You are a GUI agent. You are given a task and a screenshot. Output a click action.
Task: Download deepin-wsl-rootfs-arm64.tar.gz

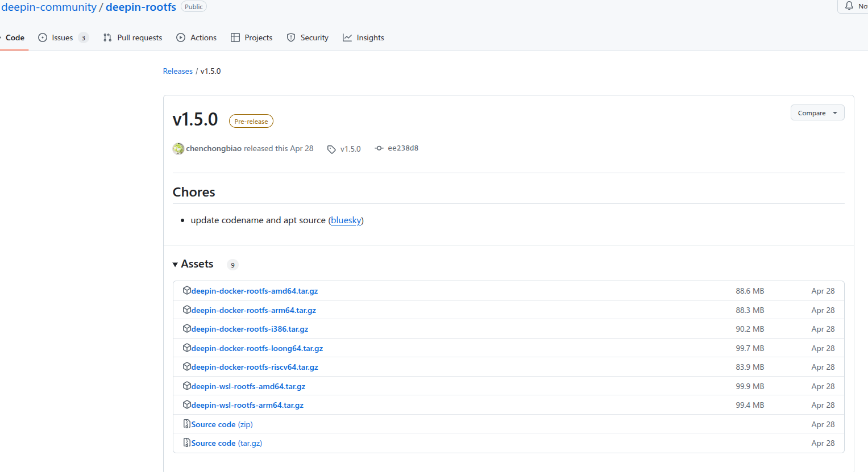247,405
